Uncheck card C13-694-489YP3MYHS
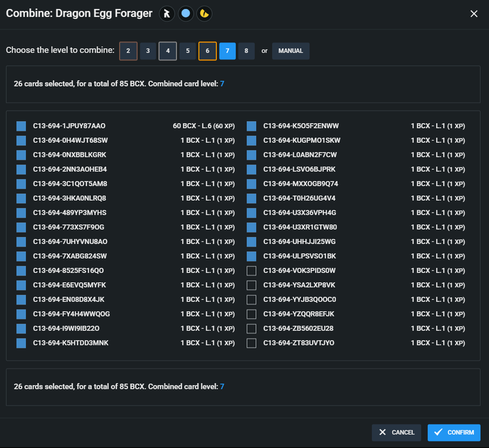Screen dimensions: 489x448 pyautogui.click(x=21, y=213)
